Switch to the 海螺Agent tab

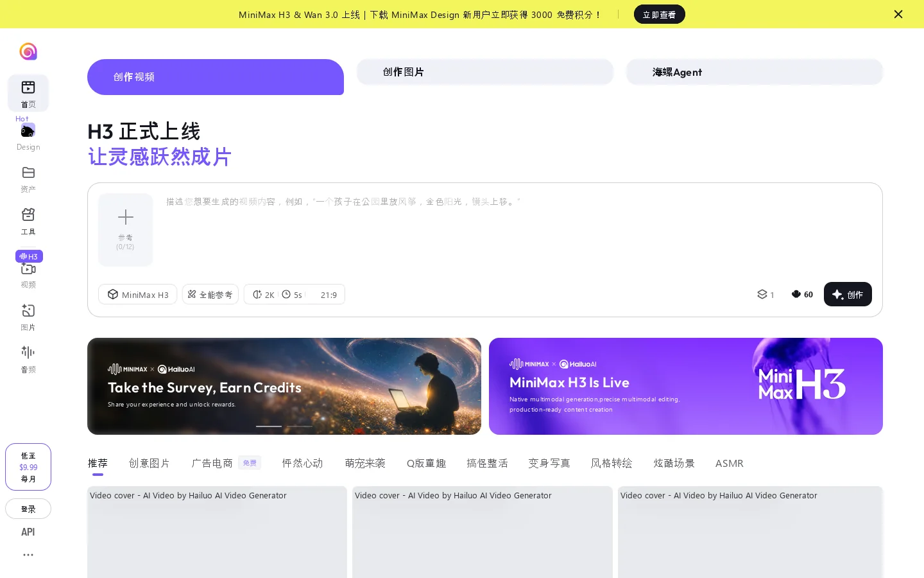click(x=755, y=72)
